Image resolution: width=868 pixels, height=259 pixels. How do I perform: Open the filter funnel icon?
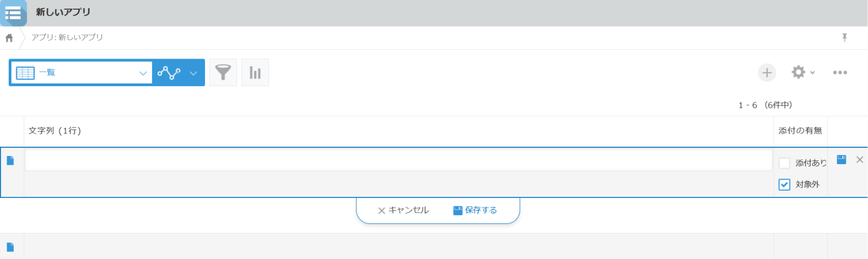(223, 73)
